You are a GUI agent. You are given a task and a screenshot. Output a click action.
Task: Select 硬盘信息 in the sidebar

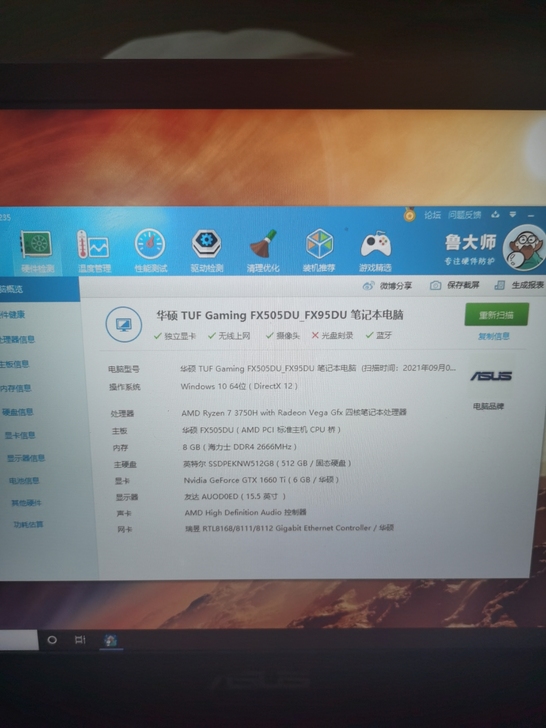pos(17,412)
